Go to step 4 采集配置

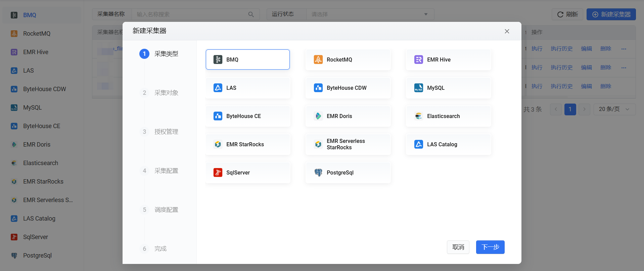point(159,171)
